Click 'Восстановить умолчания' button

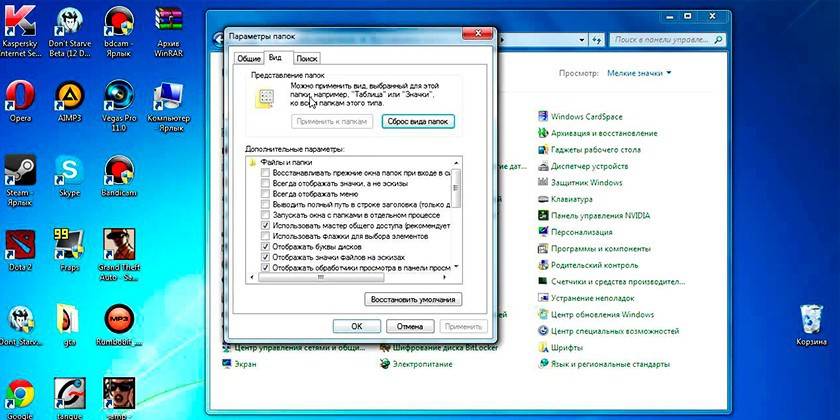412,299
